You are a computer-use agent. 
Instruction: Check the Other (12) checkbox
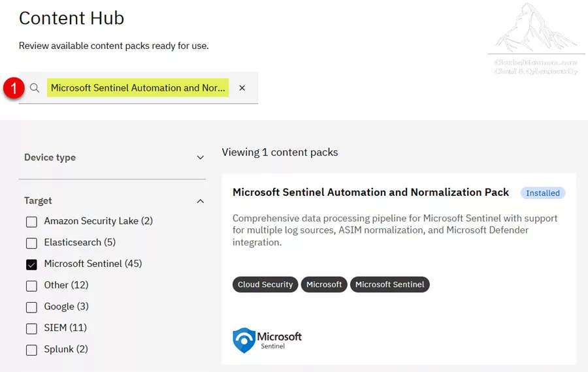coord(31,286)
